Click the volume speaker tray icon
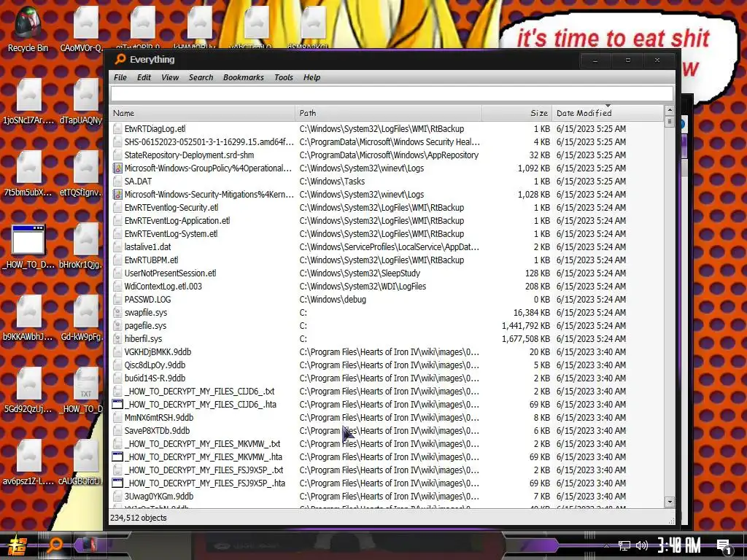The image size is (747, 560). [x=642, y=545]
